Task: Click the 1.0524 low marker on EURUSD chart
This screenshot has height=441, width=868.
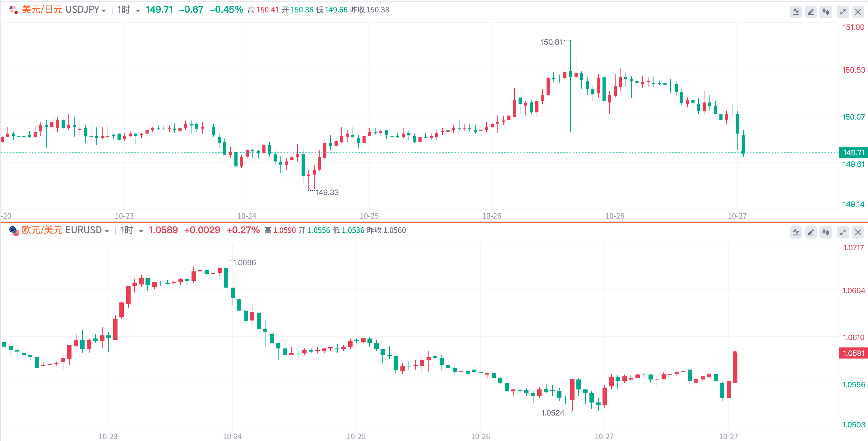Action: point(553,413)
